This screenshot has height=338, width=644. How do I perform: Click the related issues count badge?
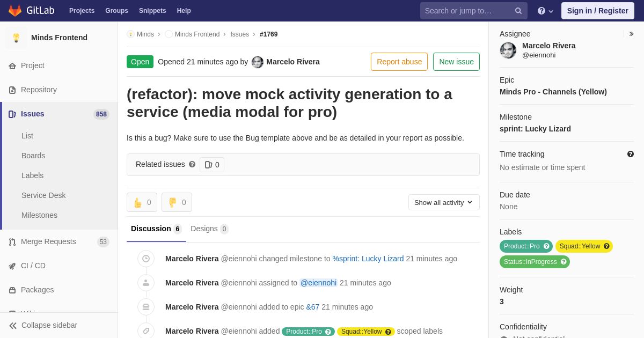tap(212, 165)
